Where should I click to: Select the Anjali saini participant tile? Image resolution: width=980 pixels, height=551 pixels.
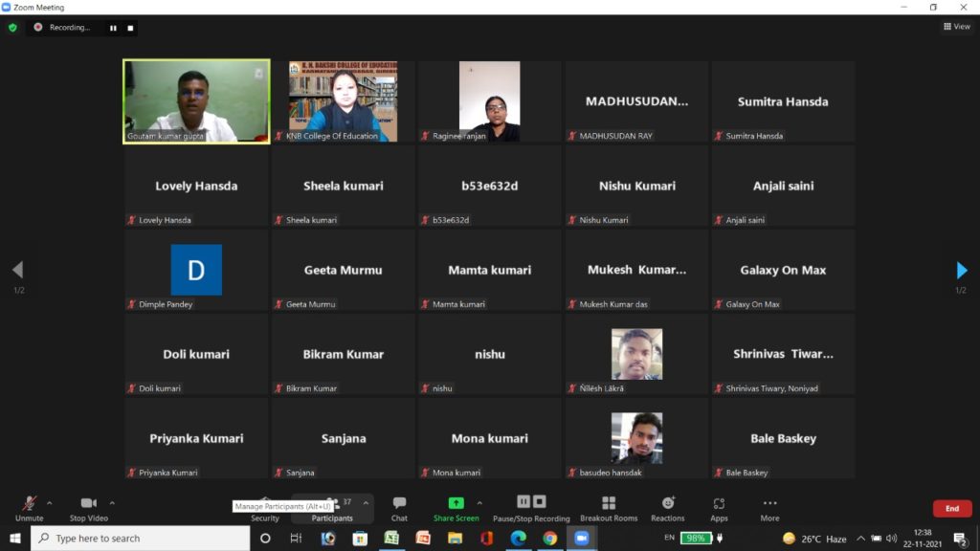783,186
